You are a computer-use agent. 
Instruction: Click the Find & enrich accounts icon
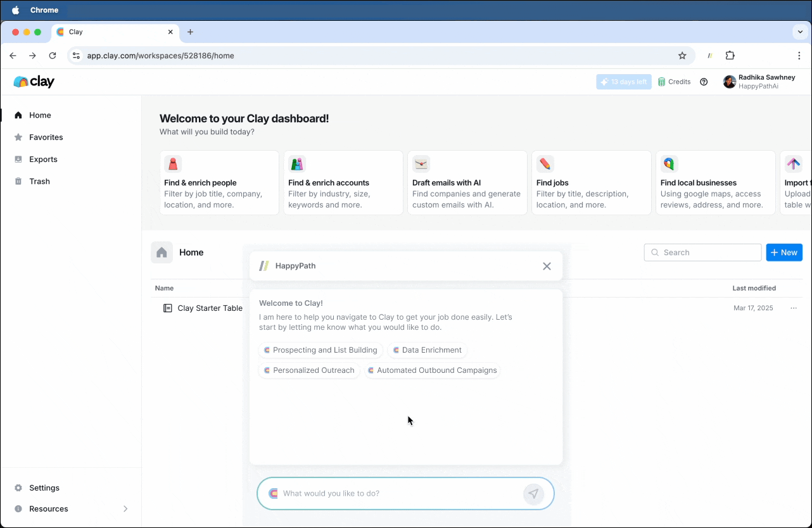coord(297,164)
